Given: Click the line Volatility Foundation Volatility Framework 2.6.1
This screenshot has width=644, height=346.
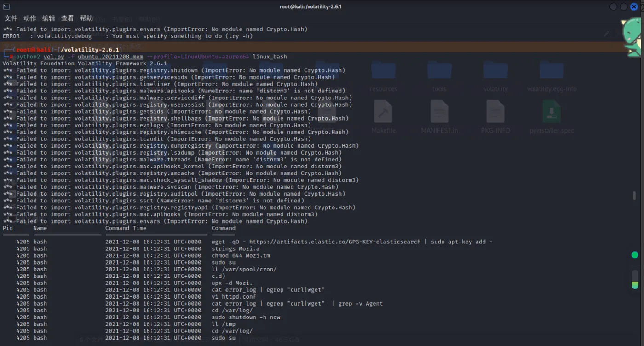Looking at the screenshot, I should (x=85, y=63).
